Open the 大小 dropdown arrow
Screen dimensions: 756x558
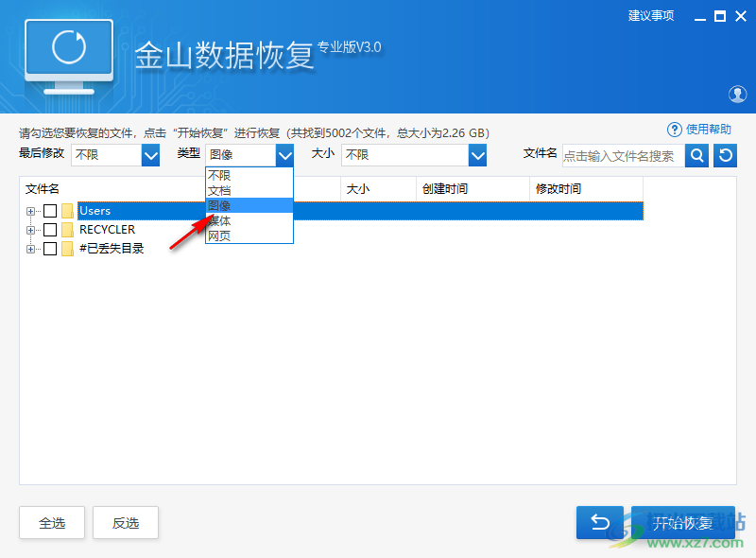click(477, 155)
